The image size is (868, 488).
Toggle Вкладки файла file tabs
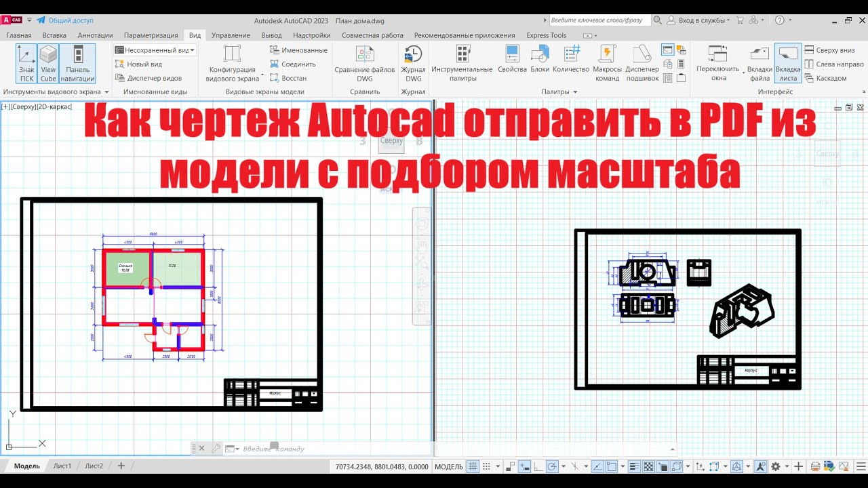[x=759, y=64]
